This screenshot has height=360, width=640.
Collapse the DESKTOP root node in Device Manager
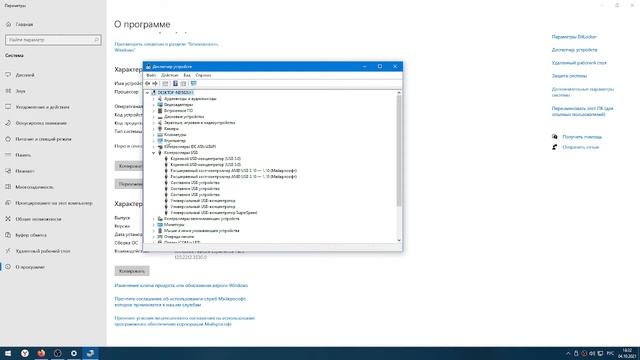148,93
